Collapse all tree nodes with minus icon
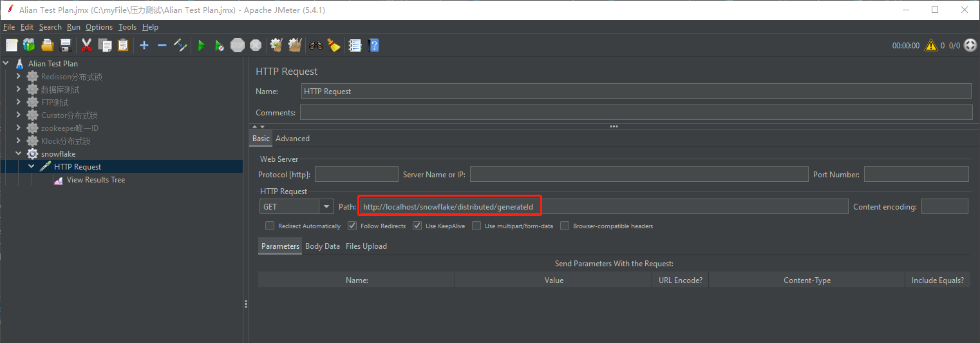The width and height of the screenshot is (980, 343). coord(162,45)
